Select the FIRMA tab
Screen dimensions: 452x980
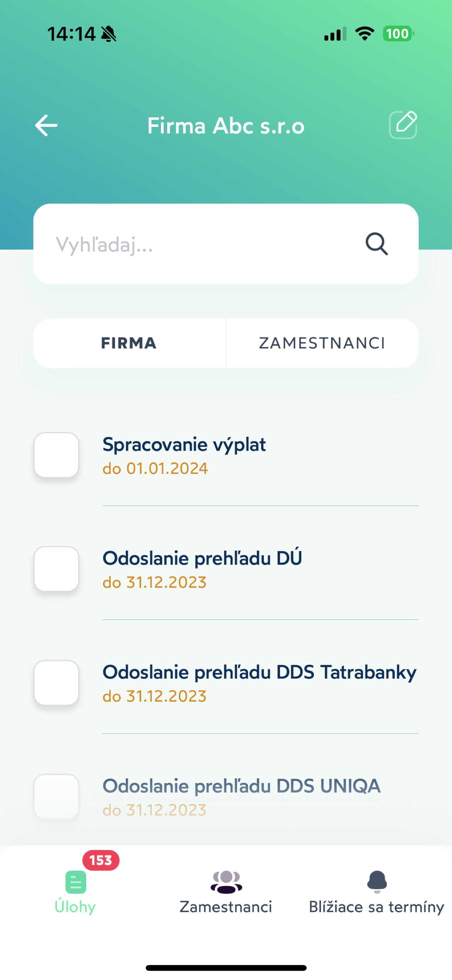(129, 343)
